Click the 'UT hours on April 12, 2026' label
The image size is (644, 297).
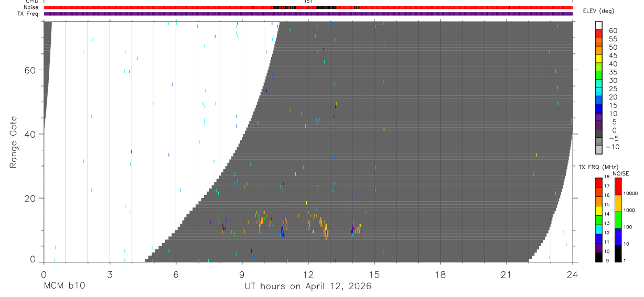coord(308,286)
